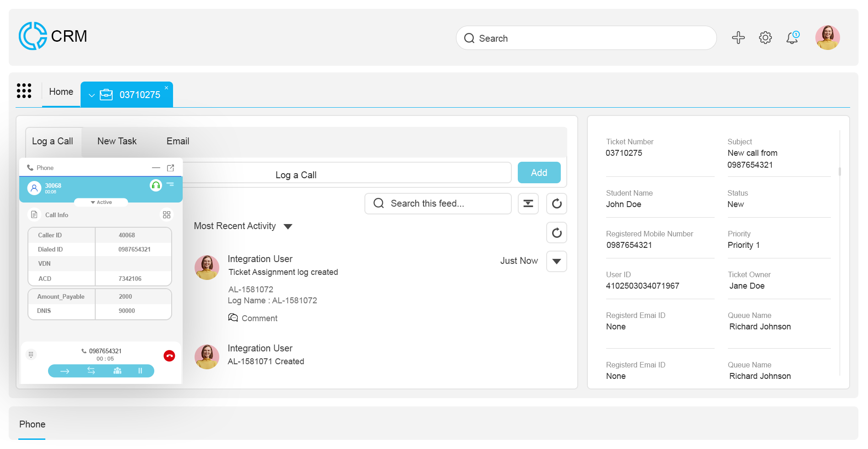868x449 pixels.
Task: Open notifications bell
Action: click(x=792, y=38)
